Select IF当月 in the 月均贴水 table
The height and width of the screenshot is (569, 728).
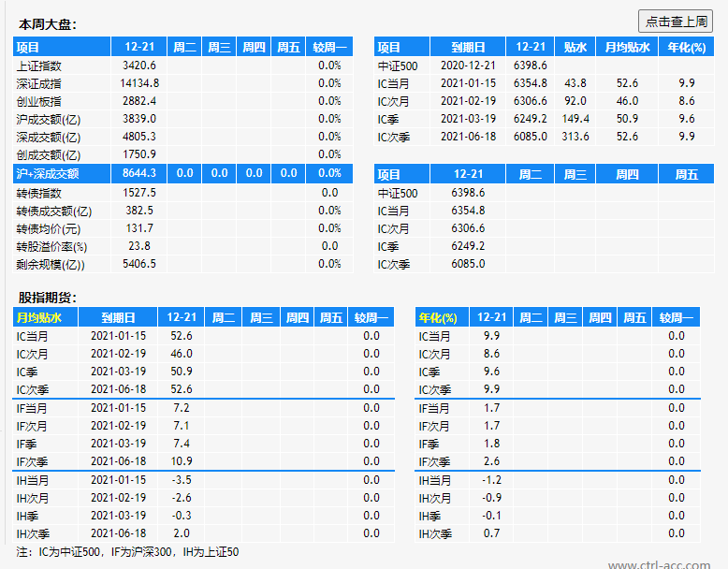click(x=32, y=409)
